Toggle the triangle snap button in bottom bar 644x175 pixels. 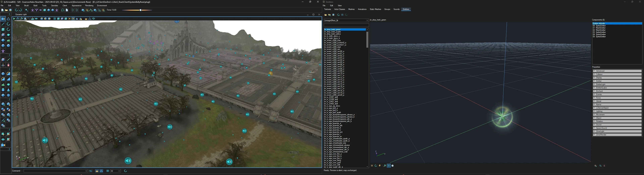click(x=101, y=171)
